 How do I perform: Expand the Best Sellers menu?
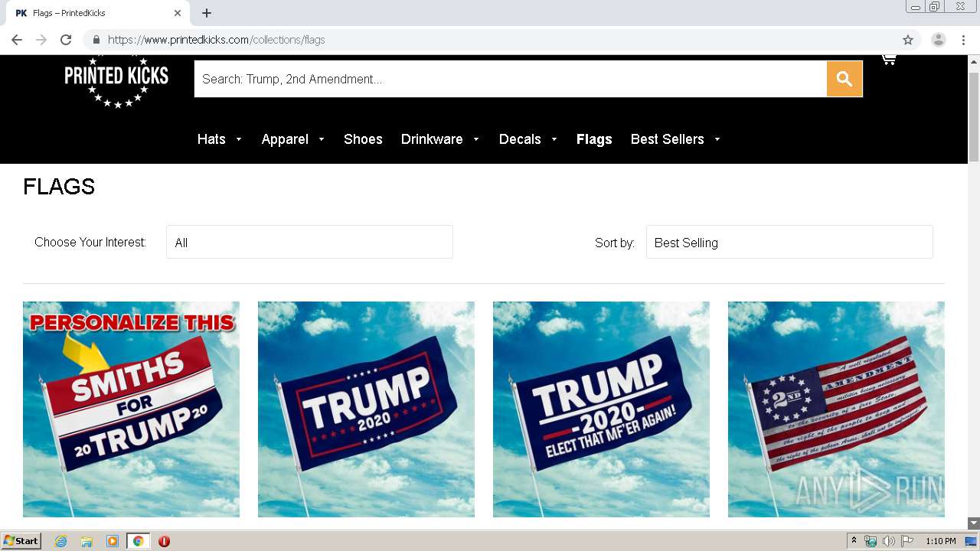tap(675, 139)
